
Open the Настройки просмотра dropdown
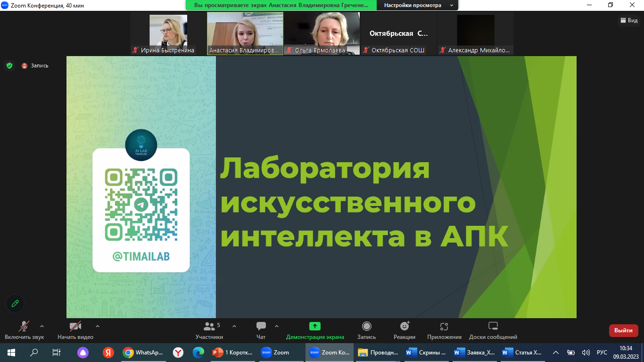417,5
